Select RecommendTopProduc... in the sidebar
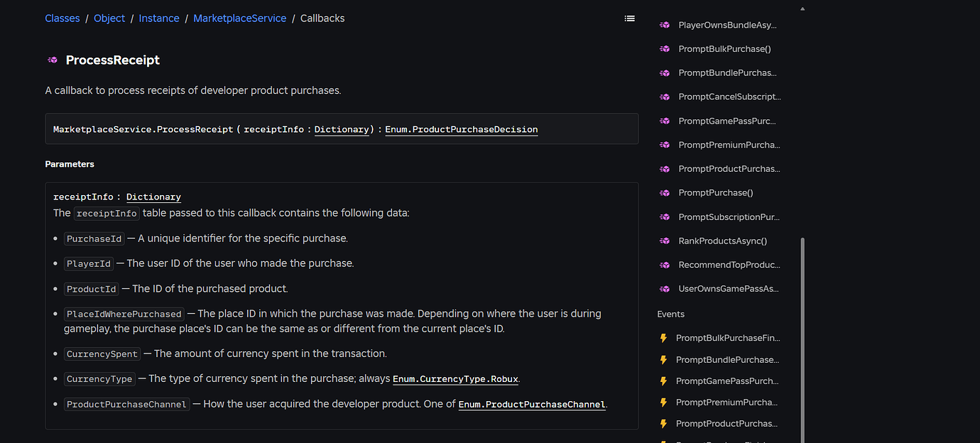Screen dimensions: 980x443 point(729,265)
